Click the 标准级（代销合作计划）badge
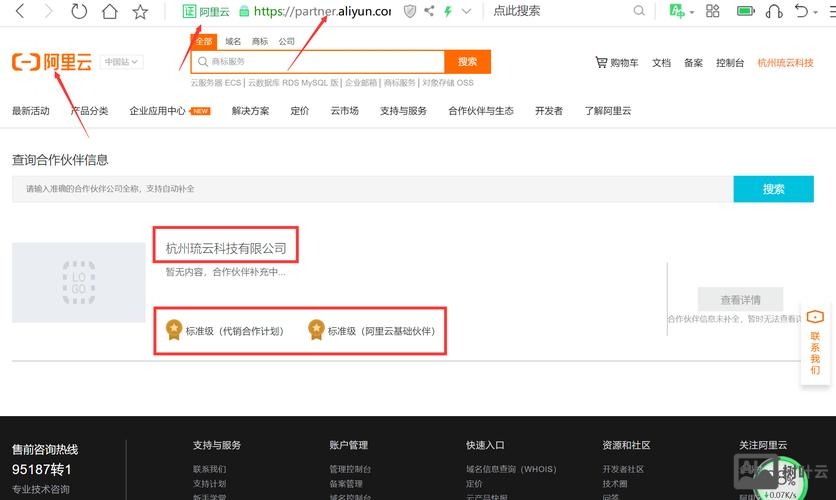 (225, 330)
